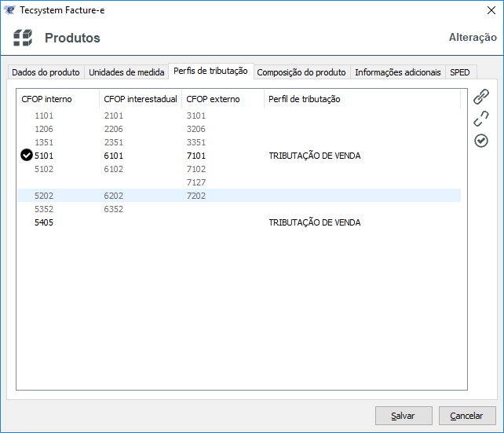
Task: Open the Dados do produto tab
Action: click(x=46, y=72)
